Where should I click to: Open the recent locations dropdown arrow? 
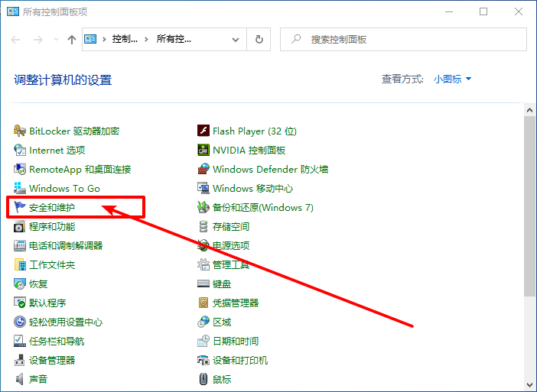55,40
